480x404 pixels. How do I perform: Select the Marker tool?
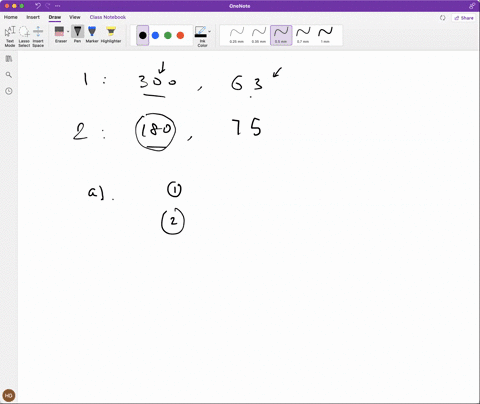pos(92,34)
